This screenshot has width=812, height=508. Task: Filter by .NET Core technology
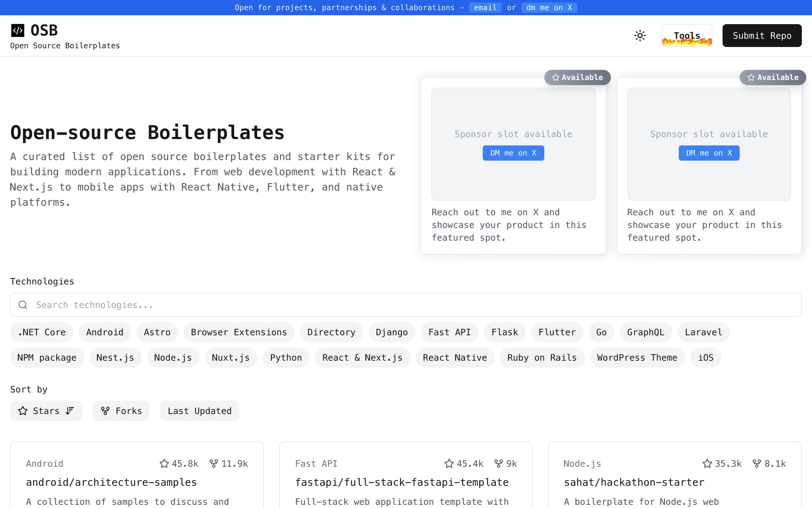point(42,332)
